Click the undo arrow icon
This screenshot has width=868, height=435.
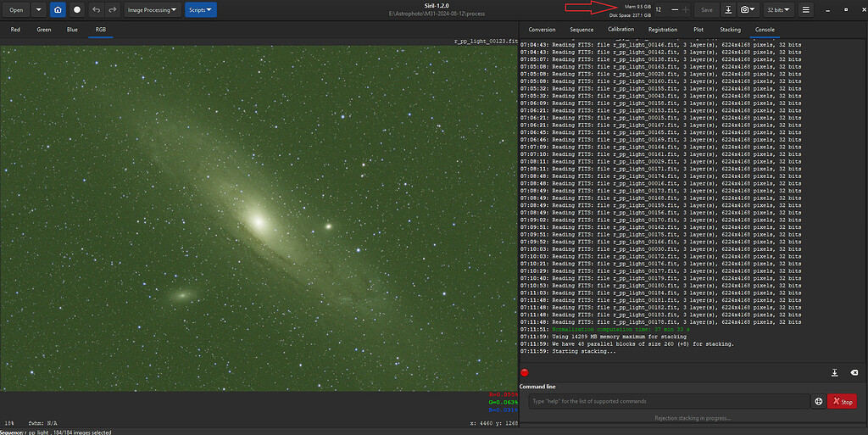click(97, 9)
